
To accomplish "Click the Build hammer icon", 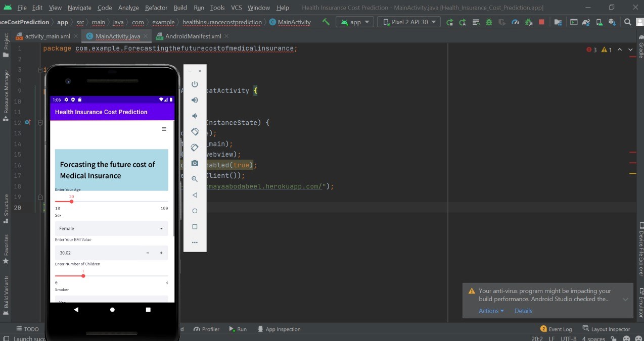I will tap(326, 22).
